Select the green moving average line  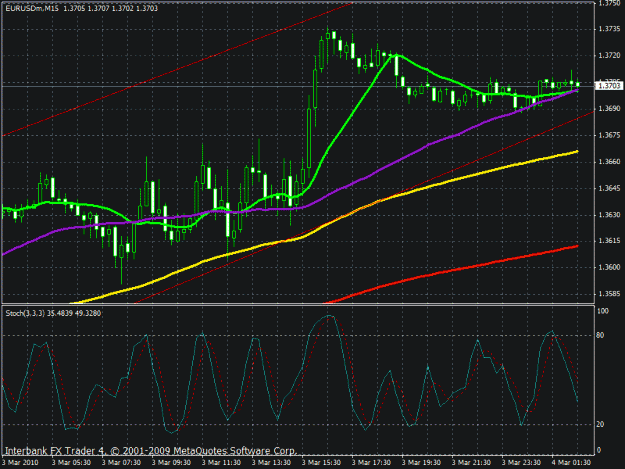pos(352,113)
